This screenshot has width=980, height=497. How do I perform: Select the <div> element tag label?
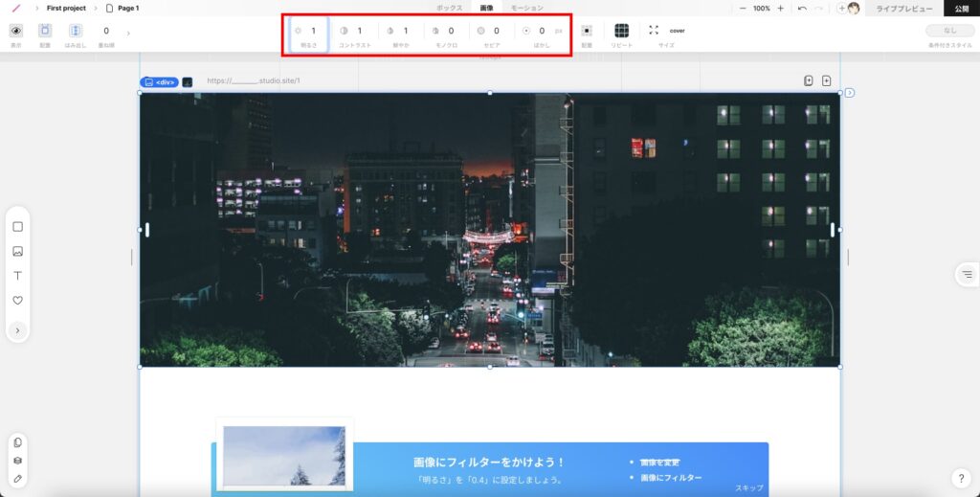(x=160, y=82)
